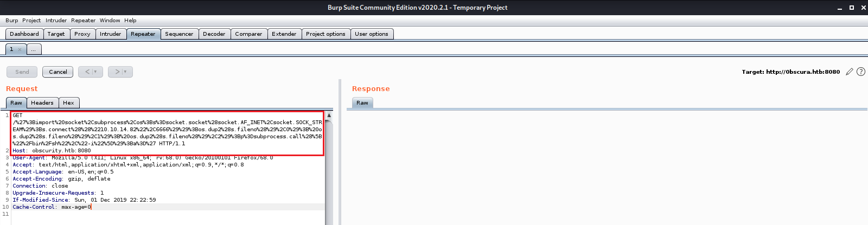Click the Send button
This screenshot has height=225, width=868.
tap(22, 72)
